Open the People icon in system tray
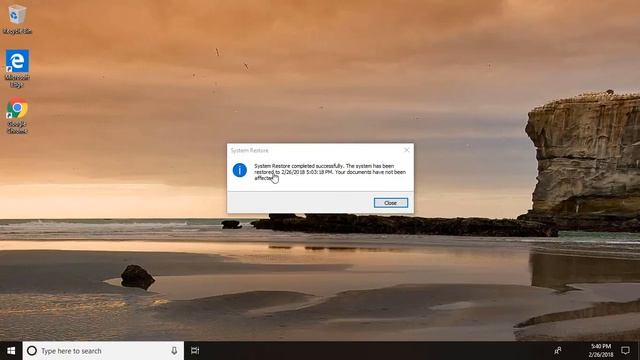640x360 pixels. tap(558, 351)
